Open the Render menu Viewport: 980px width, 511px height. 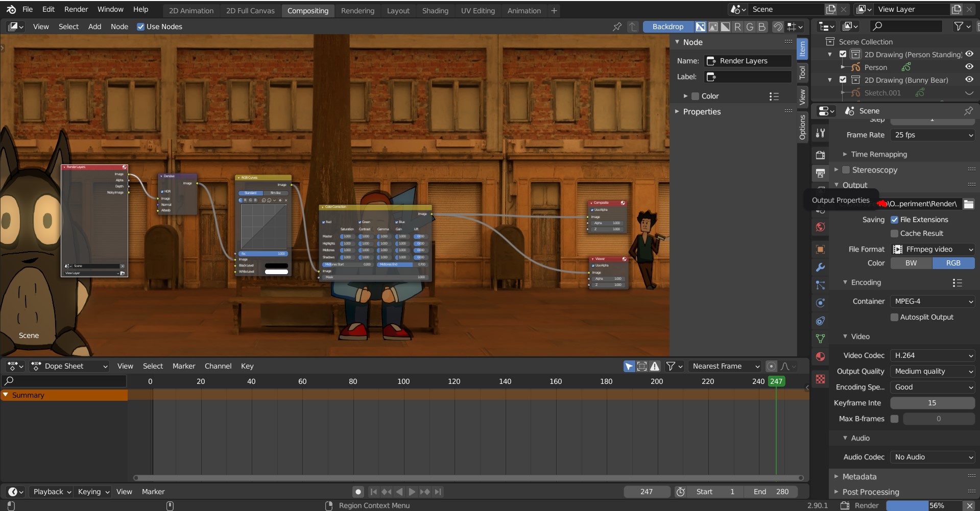pos(76,9)
